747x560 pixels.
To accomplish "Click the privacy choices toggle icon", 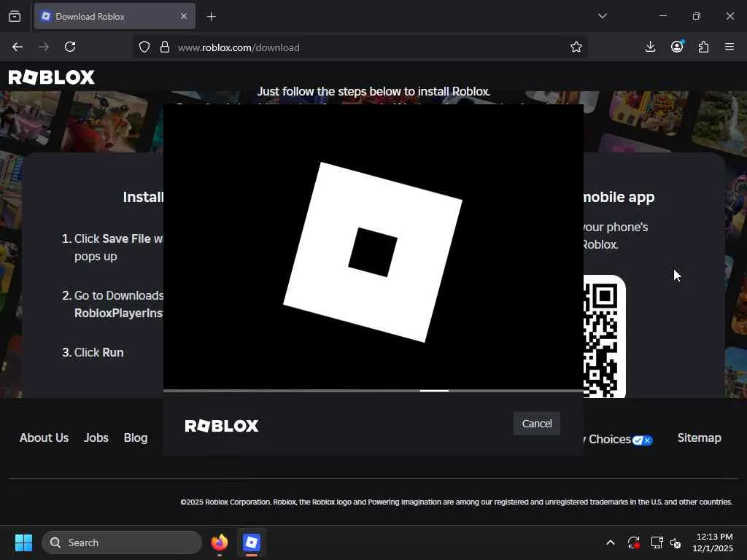I will click(642, 440).
